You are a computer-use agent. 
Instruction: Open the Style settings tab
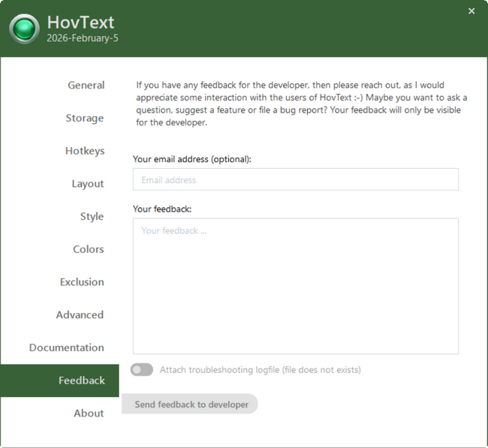(92, 217)
